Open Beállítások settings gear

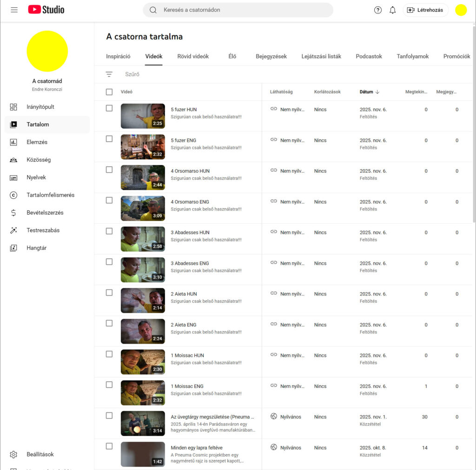point(13,454)
